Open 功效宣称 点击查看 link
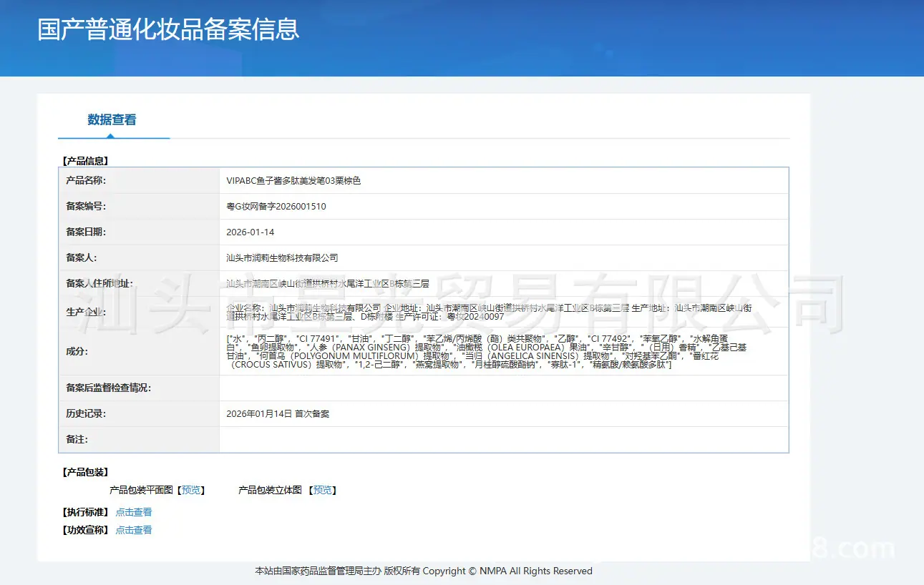The image size is (924, 585). click(x=134, y=530)
